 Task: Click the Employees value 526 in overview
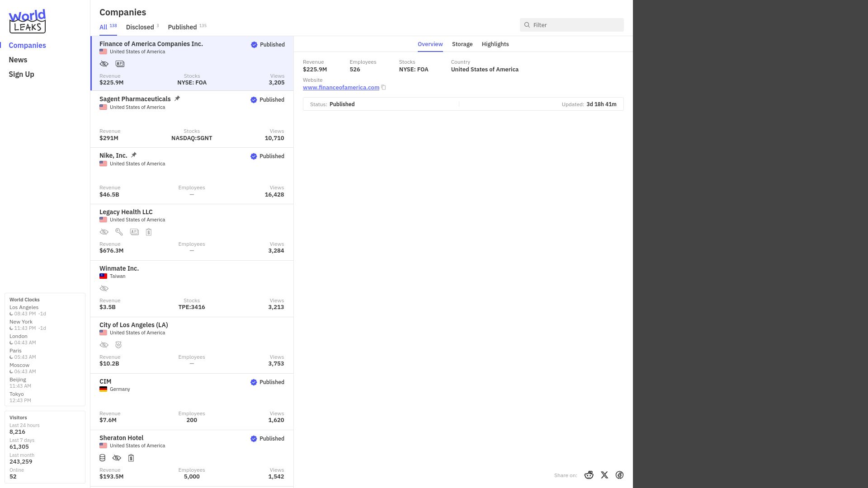[355, 69]
